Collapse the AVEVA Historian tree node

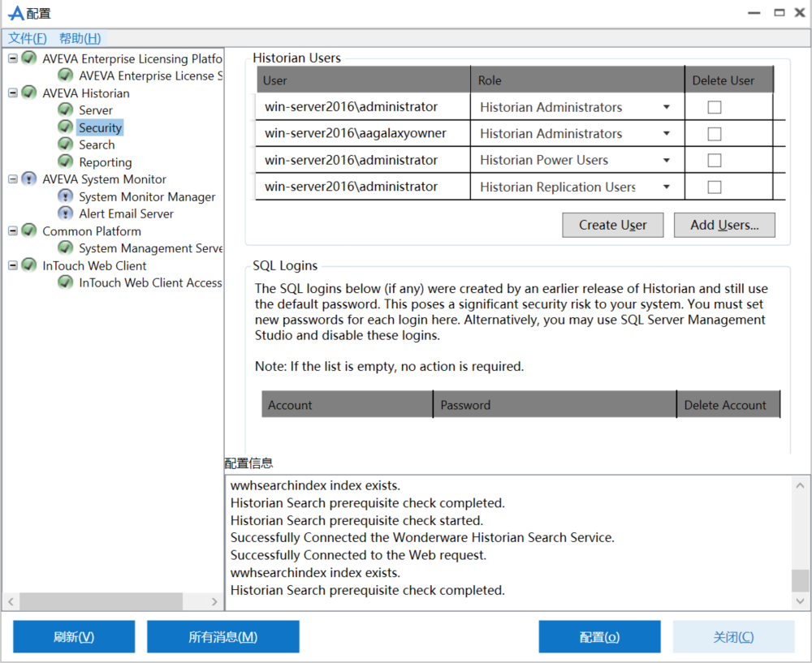[x=13, y=93]
